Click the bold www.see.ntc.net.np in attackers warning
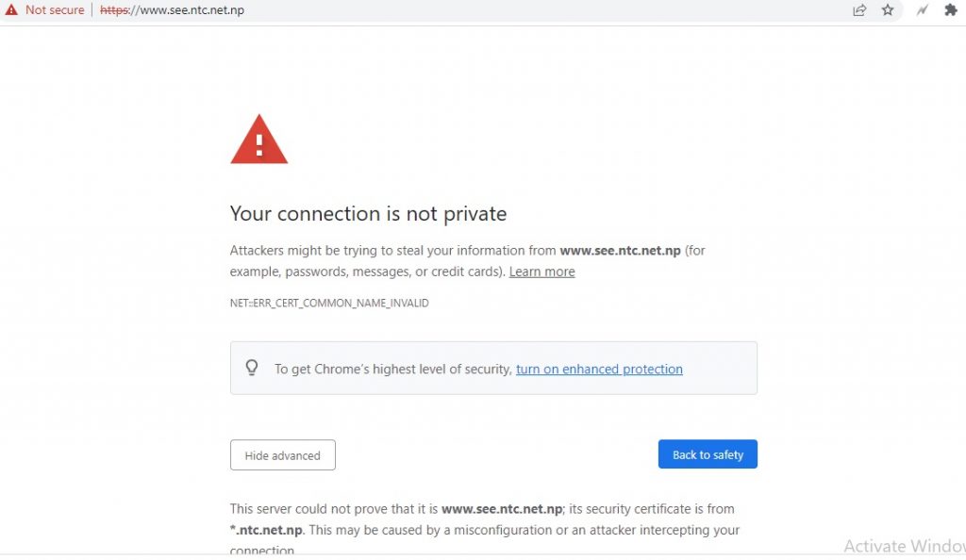 [620, 251]
